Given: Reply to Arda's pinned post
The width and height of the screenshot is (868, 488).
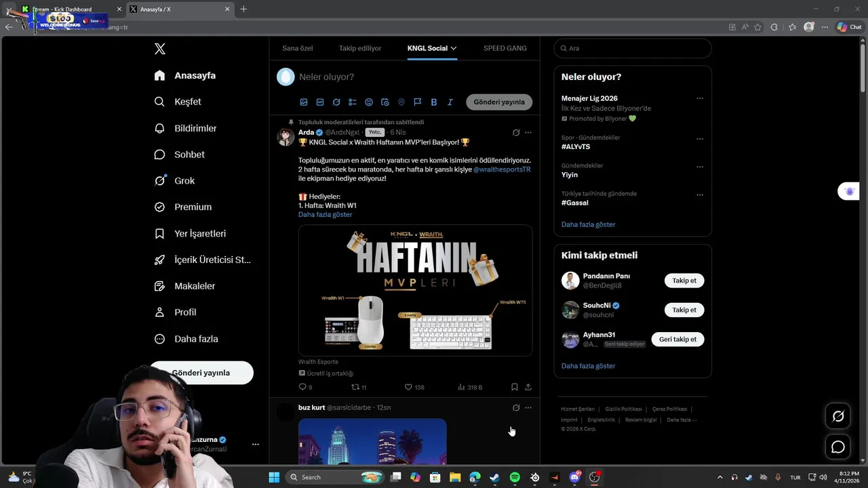Looking at the screenshot, I should pyautogui.click(x=305, y=387).
